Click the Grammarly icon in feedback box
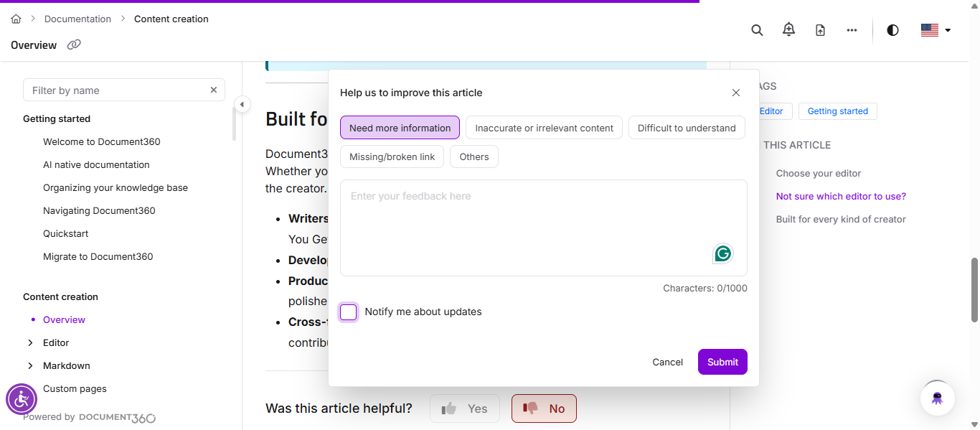Image resolution: width=980 pixels, height=430 pixels. (x=723, y=253)
